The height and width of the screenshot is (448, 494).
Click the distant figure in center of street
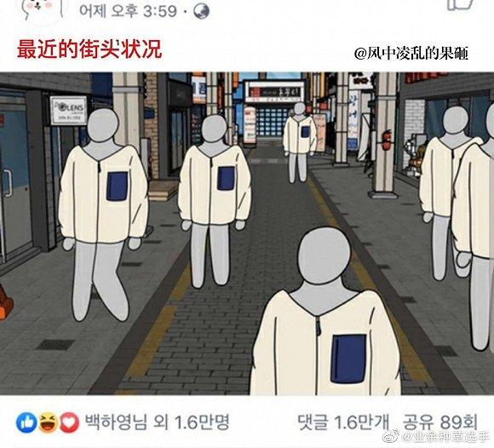[x=300, y=142]
